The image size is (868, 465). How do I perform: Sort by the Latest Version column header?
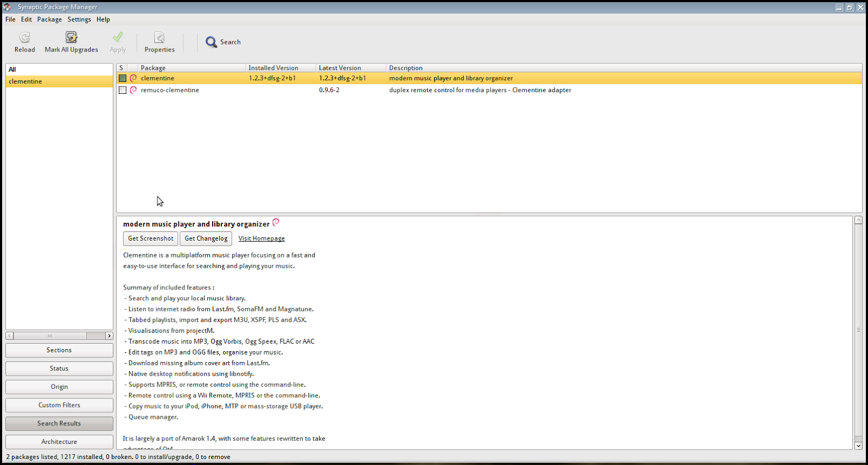coord(351,68)
